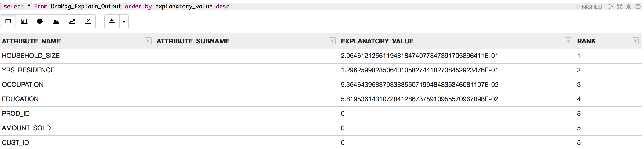
Task: Display results as a pie chart
Action: pyautogui.click(x=40, y=21)
